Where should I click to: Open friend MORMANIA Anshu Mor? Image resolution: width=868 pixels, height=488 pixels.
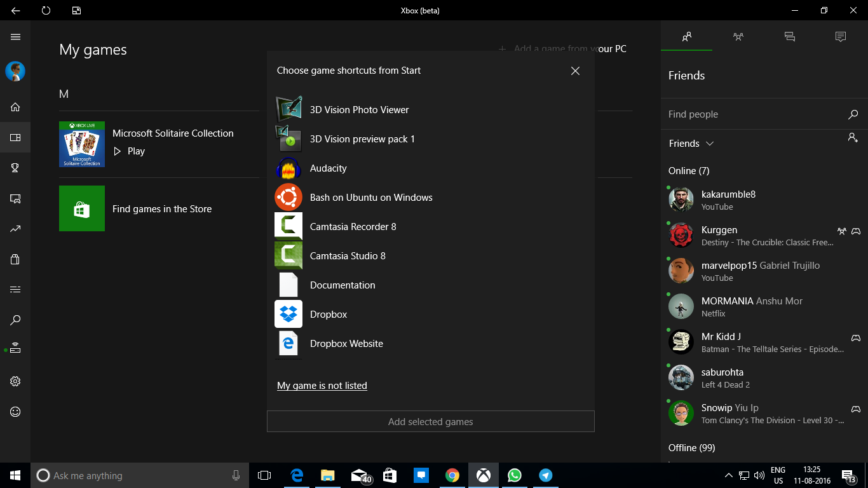point(764,306)
